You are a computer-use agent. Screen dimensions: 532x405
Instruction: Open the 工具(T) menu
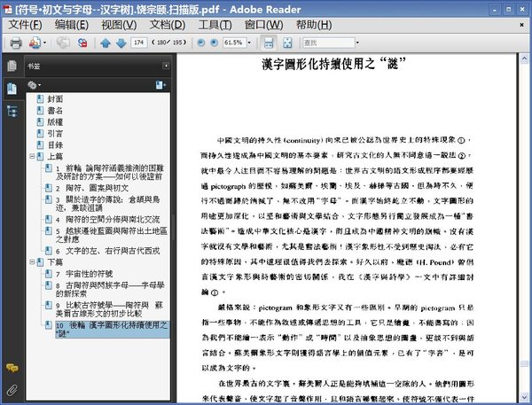point(215,25)
